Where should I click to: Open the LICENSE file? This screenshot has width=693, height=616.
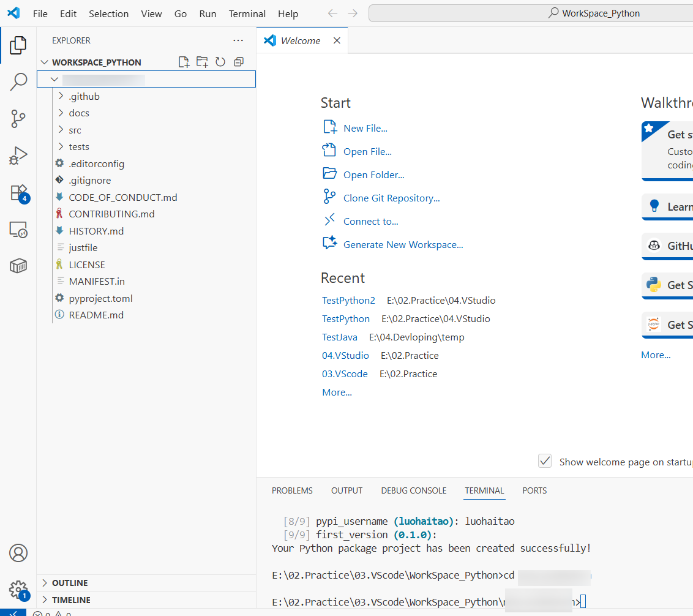click(87, 265)
